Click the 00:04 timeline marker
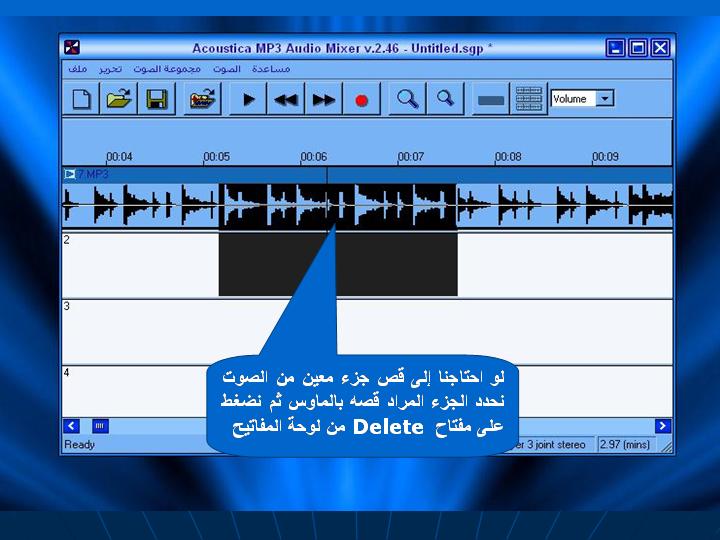 point(119,157)
